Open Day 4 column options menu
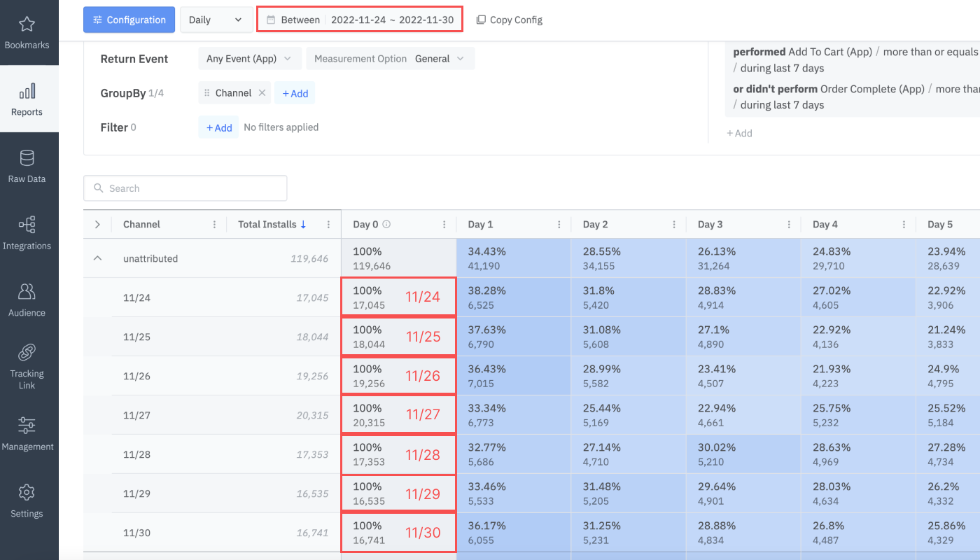The image size is (980, 560). (904, 225)
